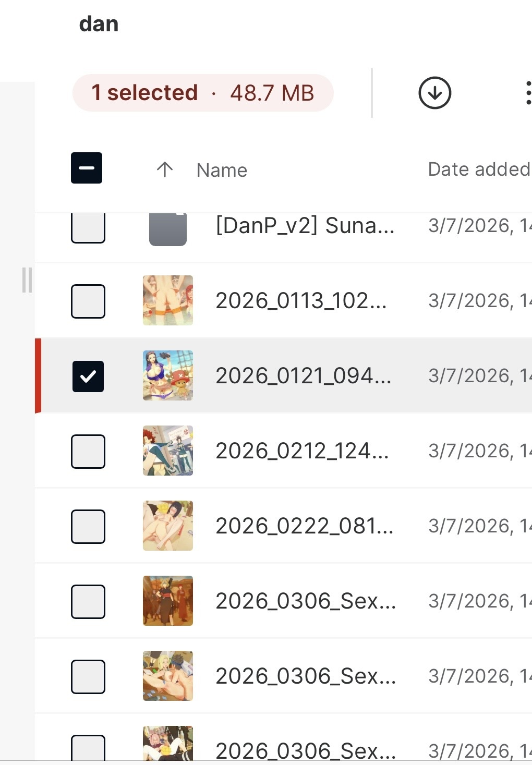Check the box for 2026_0306_Sex file

[x=88, y=601]
